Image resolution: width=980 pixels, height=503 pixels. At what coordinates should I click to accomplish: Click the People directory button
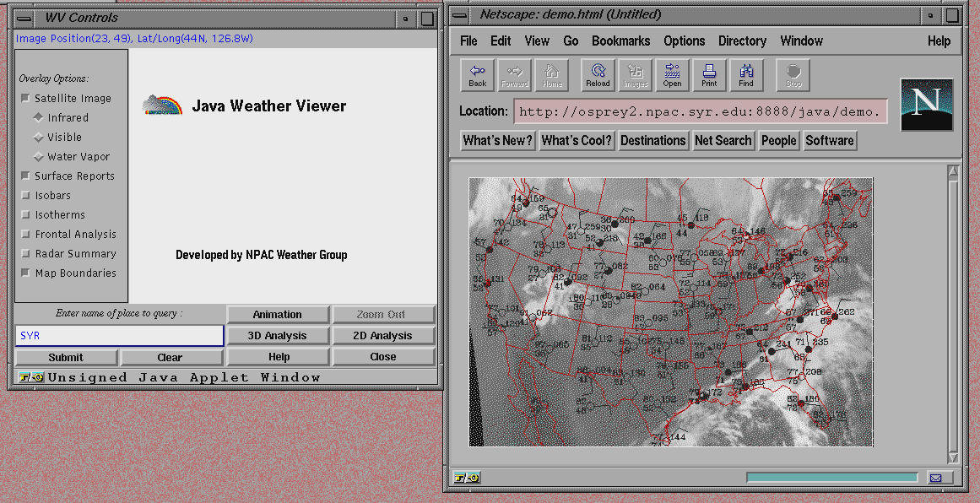tap(779, 141)
